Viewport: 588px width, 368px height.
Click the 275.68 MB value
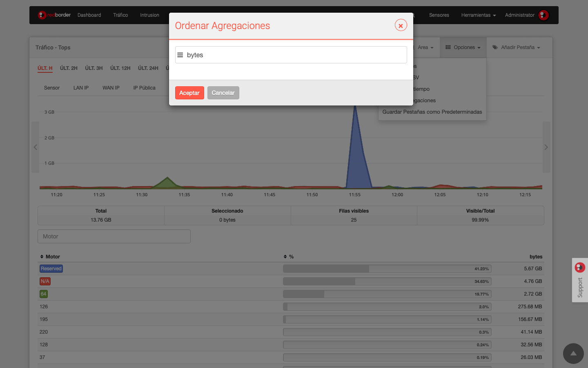530,307
